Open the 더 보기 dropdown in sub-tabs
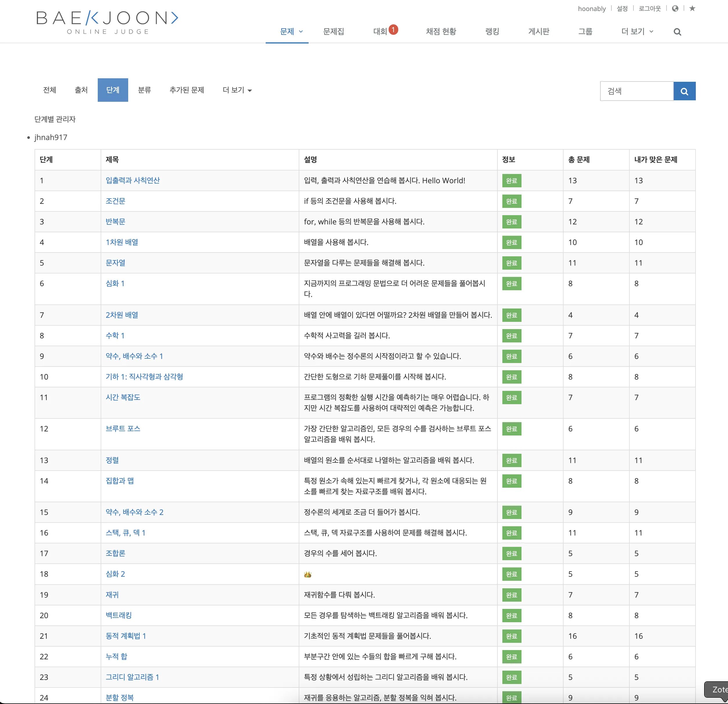728x704 pixels. 237,90
